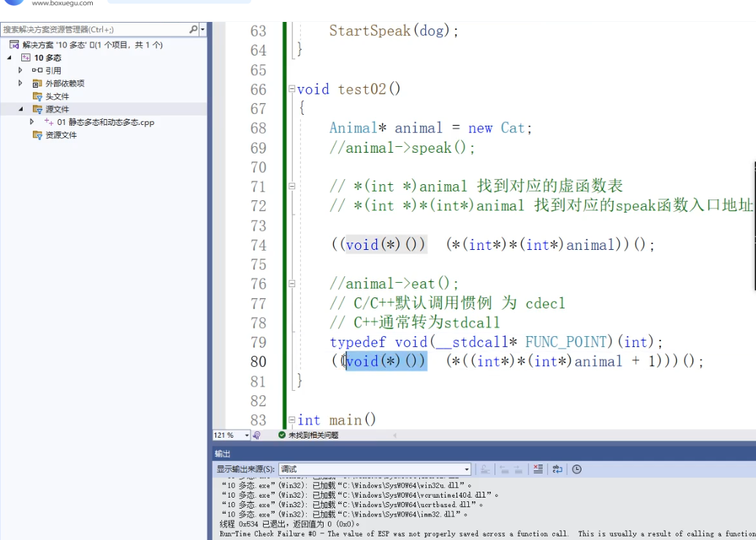Click the 源文件 filter folder icon
The width and height of the screenshot is (756, 540).
click(x=37, y=110)
